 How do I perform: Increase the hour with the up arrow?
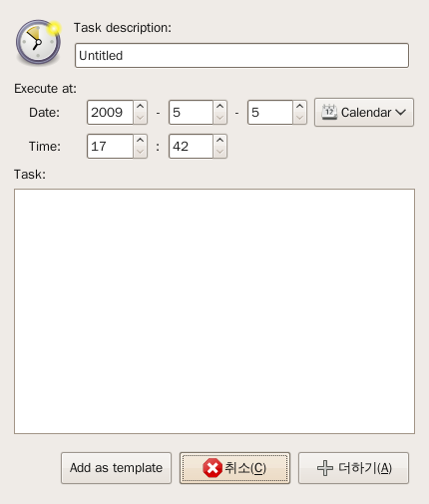pos(141,141)
